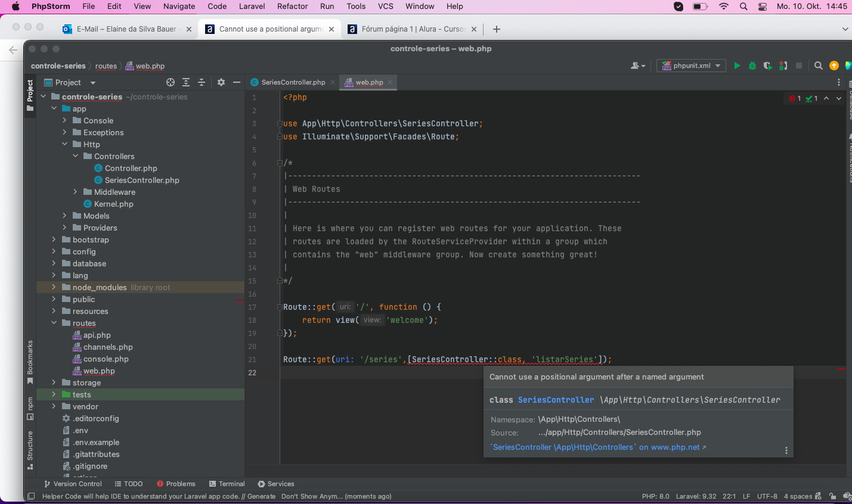Viewport: 852px width, 504px height.
Task: Click the routes breadcrumb in navigation bar
Action: [x=106, y=66]
